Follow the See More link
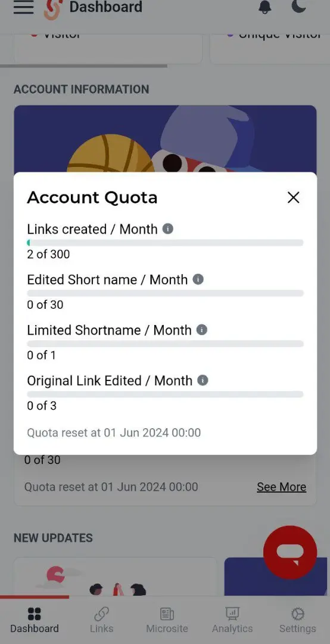This screenshot has width=330, height=644. [x=282, y=487]
